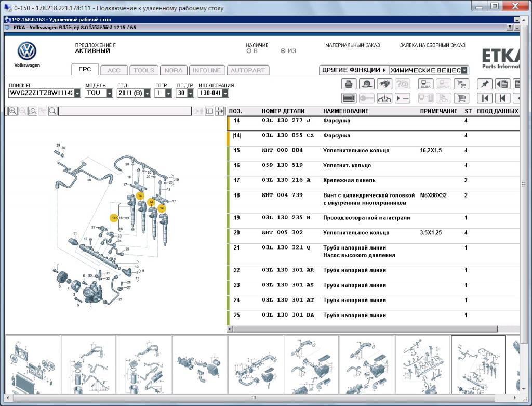532x406 pixels.
Task: Click ЗАЯВКА НА СБОРНЫЙ ЗАКАЗ link
Action: coord(433,45)
